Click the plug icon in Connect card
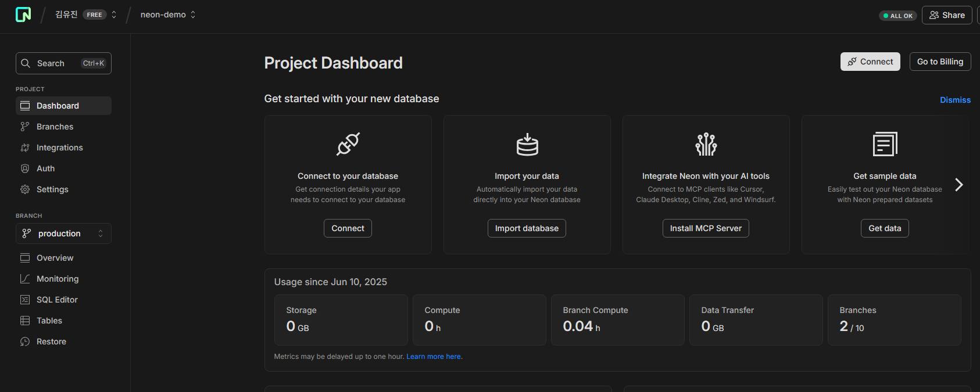Viewport: 980px width, 392px height. click(348, 144)
